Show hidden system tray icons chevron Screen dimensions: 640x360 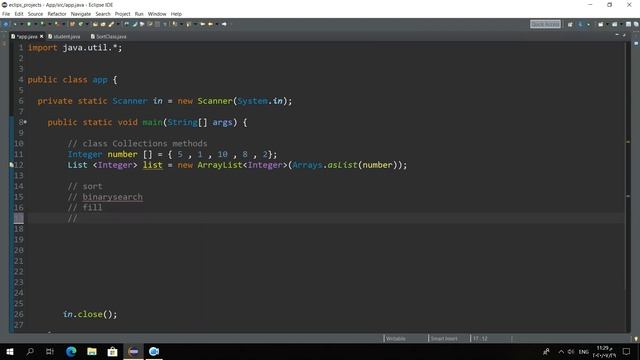click(x=561, y=351)
